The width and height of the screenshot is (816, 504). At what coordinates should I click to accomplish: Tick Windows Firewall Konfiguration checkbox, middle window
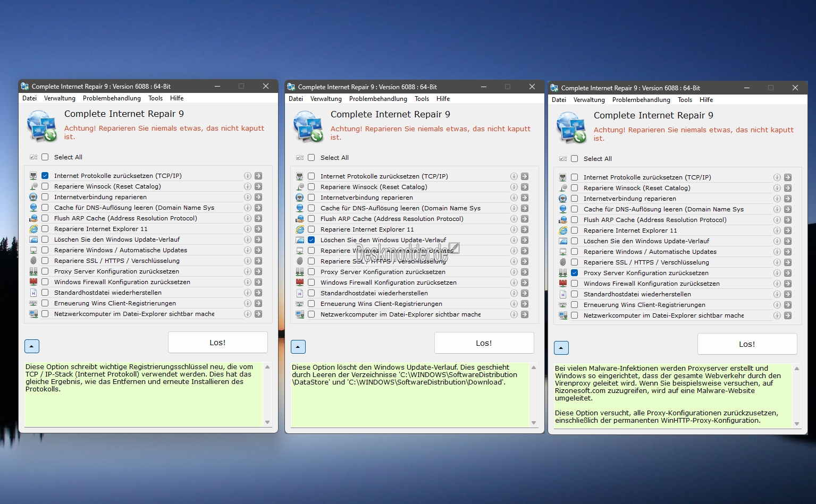[x=312, y=283]
